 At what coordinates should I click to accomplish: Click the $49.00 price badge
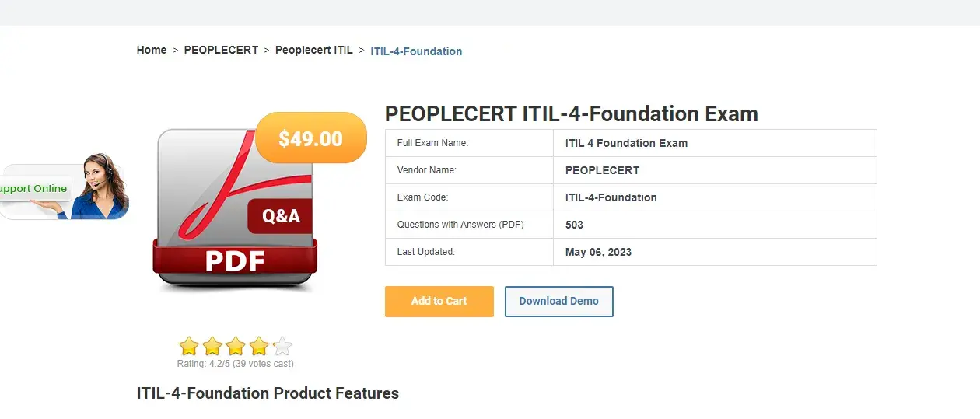pos(310,138)
